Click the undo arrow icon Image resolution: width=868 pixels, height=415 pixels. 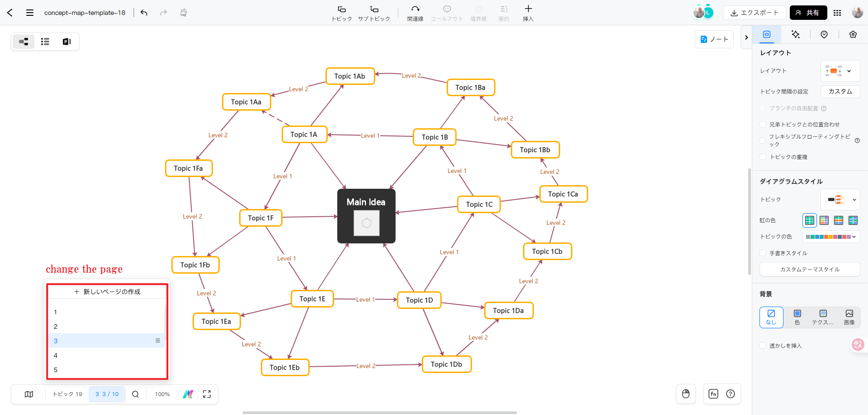(144, 13)
